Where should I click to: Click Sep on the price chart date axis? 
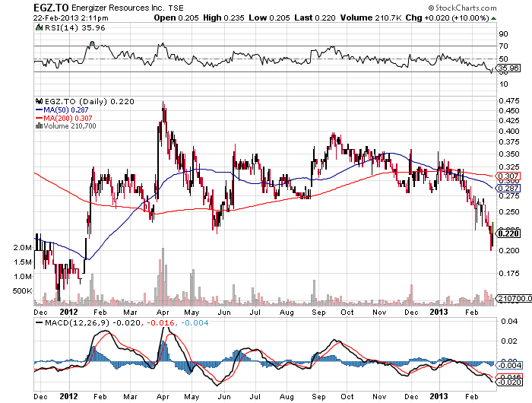(x=318, y=312)
